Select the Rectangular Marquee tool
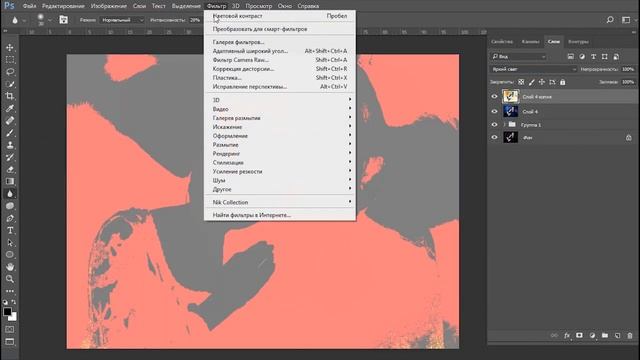 [10, 60]
